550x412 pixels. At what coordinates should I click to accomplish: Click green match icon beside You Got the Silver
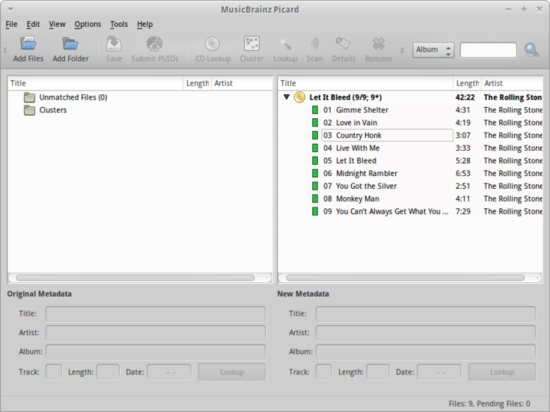coord(315,186)
